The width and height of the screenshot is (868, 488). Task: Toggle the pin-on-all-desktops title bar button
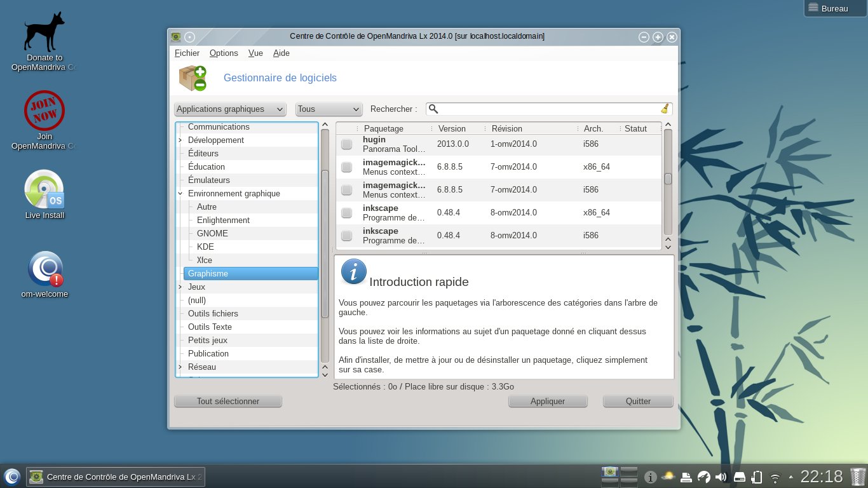pyautogui.click(x=189, y=37)
